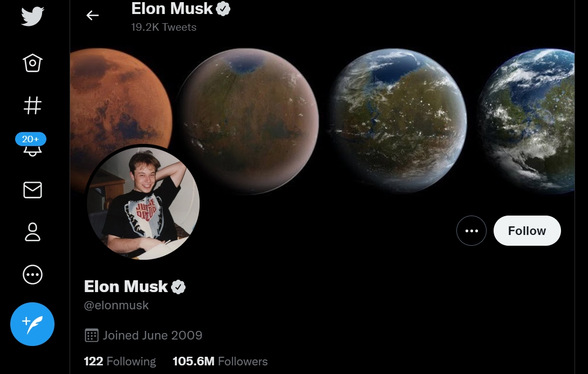The height and width of the screenshot is (374, 588).
Task: Open the sidebar More circle icon
Action: [32, 275]
